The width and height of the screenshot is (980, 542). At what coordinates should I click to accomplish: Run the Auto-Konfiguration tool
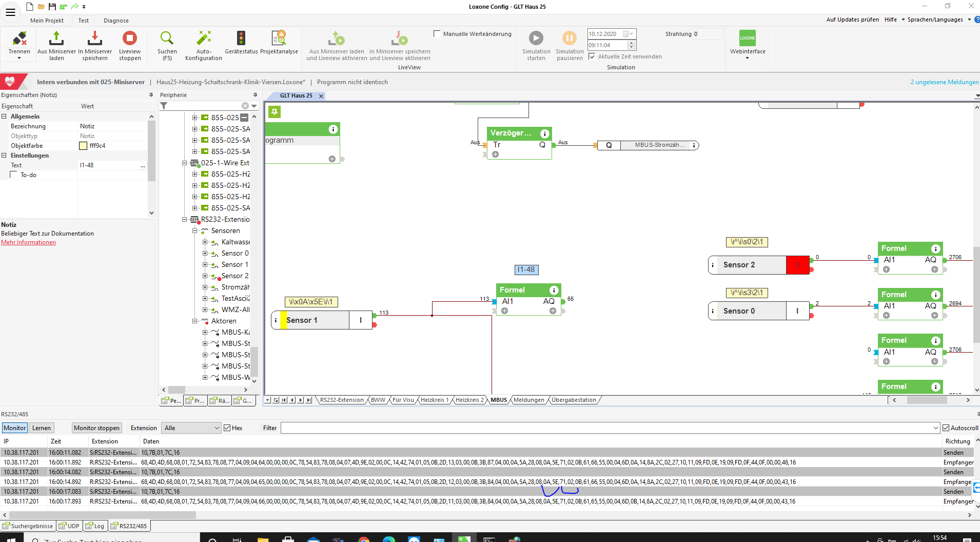tap(204, 39)
